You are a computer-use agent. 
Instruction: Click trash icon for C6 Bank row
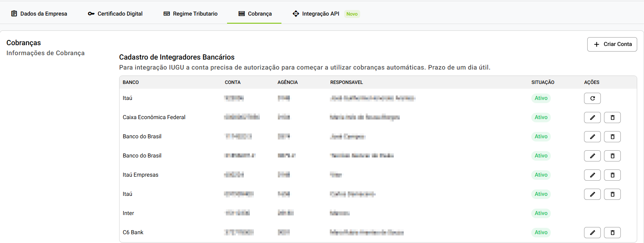pos(612,233)
